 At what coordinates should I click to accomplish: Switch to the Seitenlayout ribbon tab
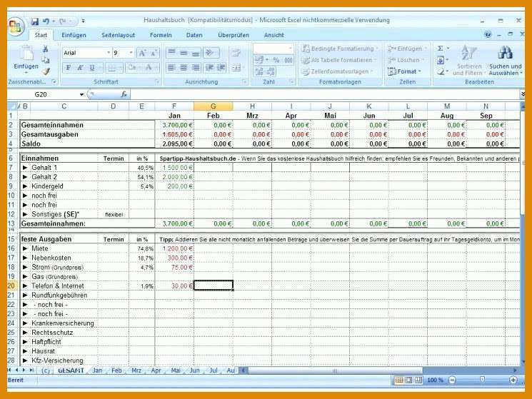(118, 35)
